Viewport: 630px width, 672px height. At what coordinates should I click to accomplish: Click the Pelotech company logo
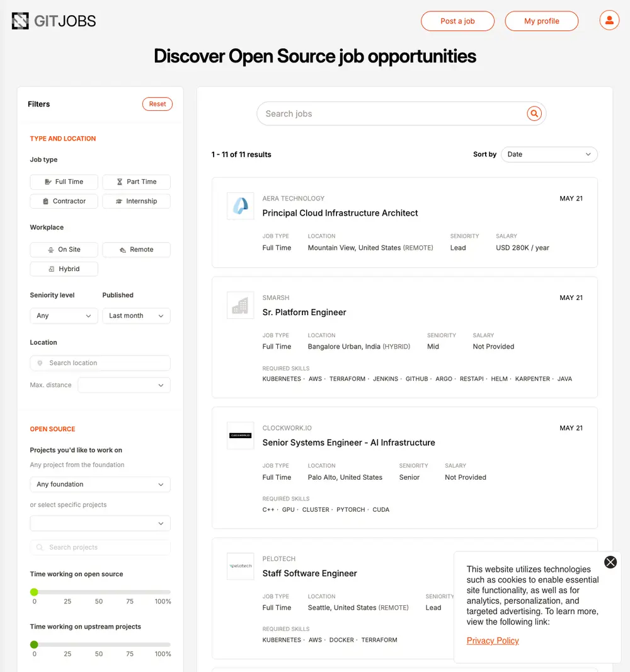pyautogui.click(x=240, y=566)
